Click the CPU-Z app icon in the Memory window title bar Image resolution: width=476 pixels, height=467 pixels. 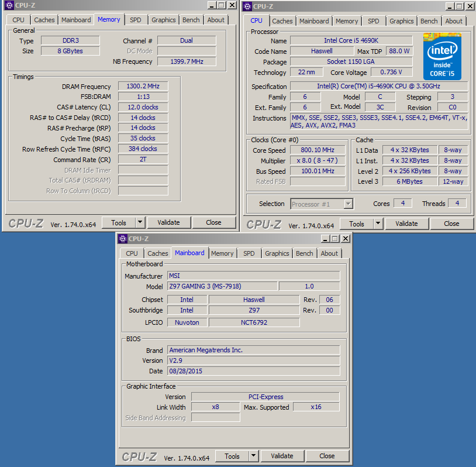9,5
